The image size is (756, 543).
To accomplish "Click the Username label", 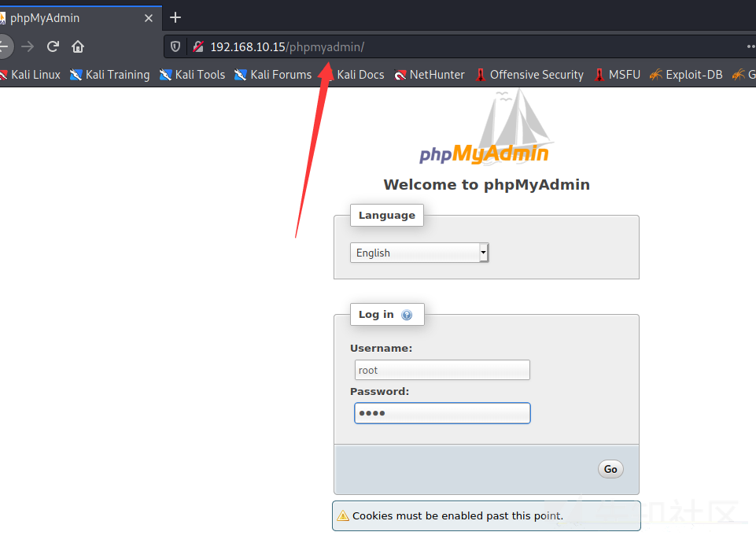I will coord(381,348).
